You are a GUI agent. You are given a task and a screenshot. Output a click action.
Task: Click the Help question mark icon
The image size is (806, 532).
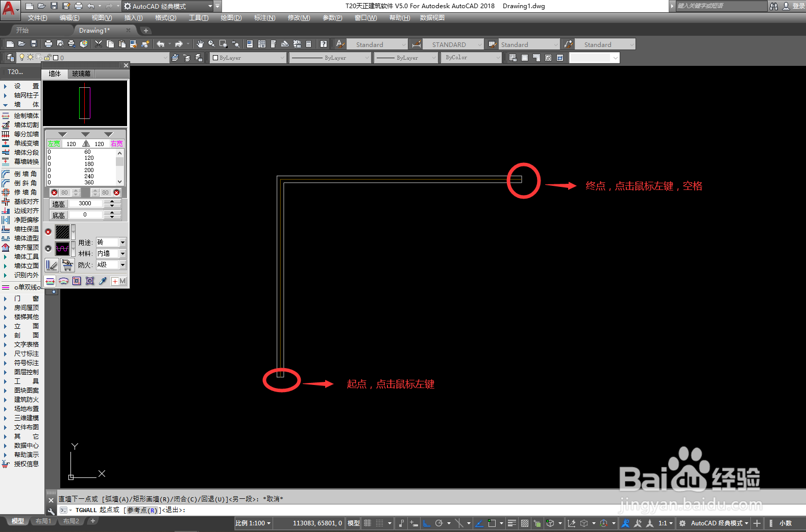pos(324,44)
